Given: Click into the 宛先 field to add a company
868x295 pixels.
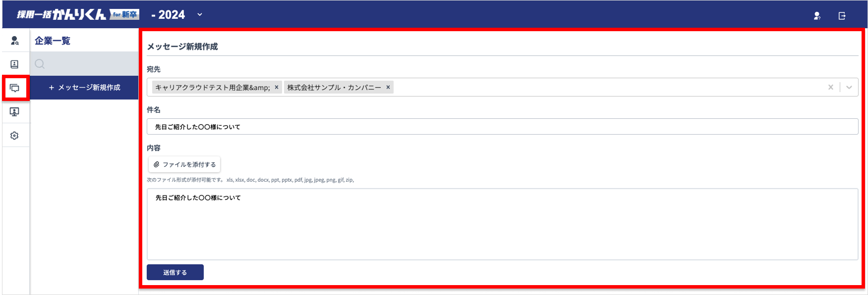Looking at the screenshot, I should tap(595, 87).
